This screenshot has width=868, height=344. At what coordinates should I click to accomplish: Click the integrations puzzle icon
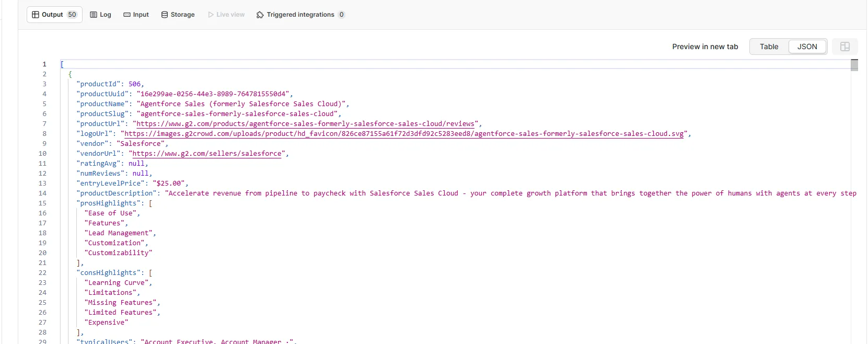click(260, 15)
